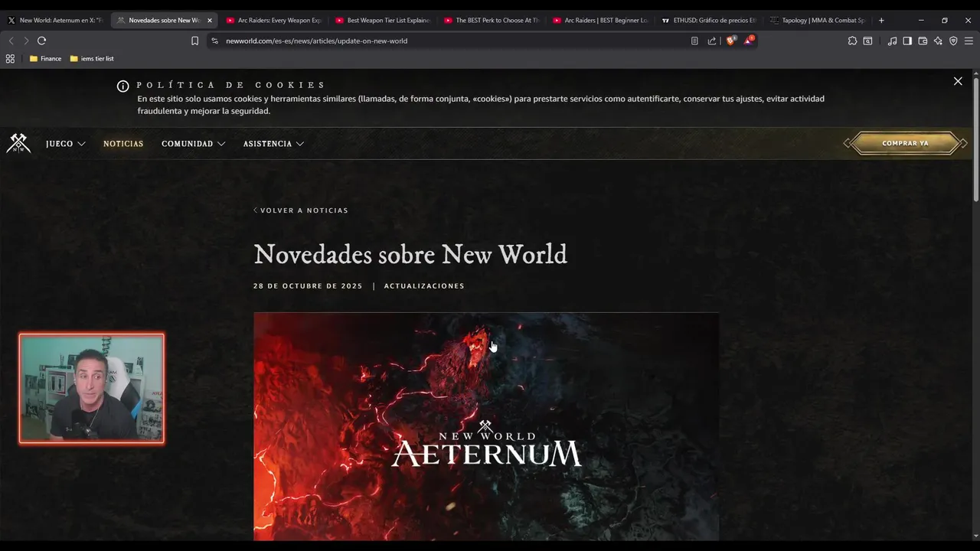This screenshot has height=551, width=980.
Task: Follow the VOLVER A NOTICIAS link
Action: pos(301,210)
